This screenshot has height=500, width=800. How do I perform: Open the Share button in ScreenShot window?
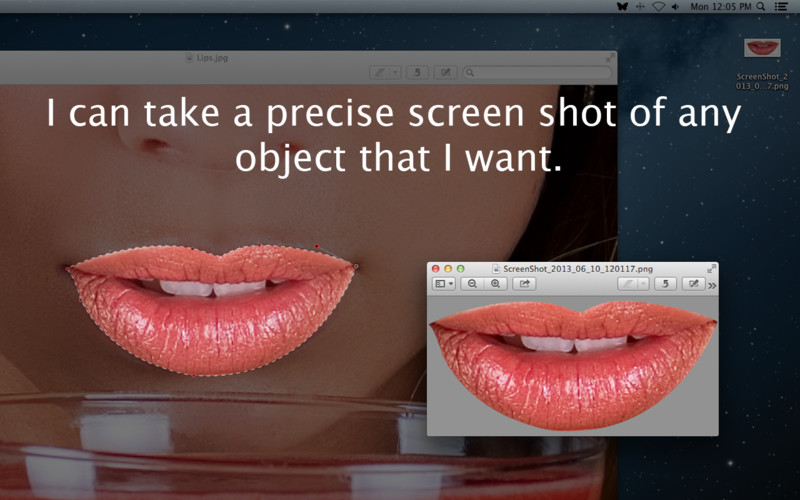click(524, 284)
